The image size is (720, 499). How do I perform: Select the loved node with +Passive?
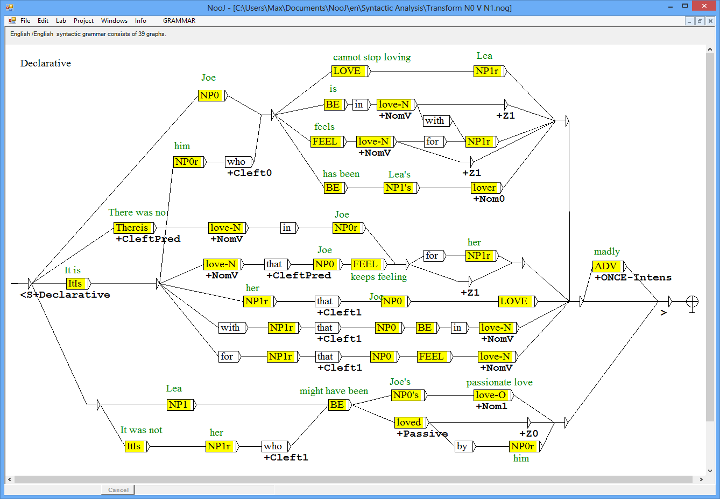click(x=409, y=422)
